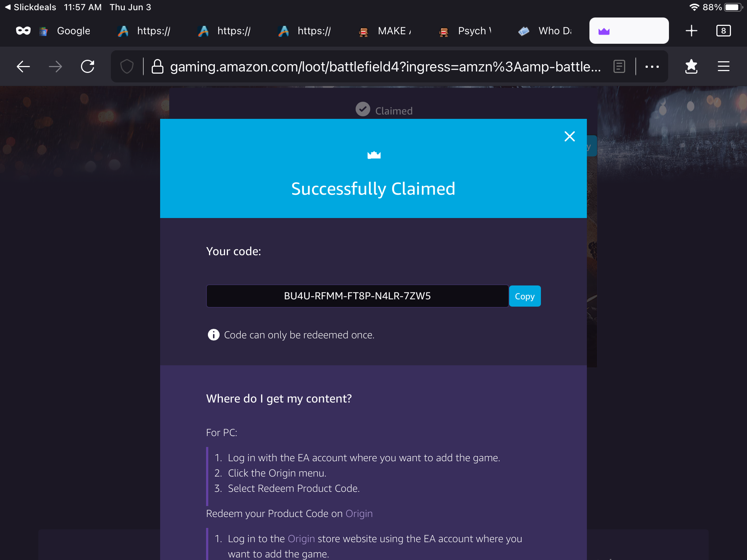Open tracking protection shield icon
Image resolution: width=747 pixels, height=560 pixels.
pos(127,66)
